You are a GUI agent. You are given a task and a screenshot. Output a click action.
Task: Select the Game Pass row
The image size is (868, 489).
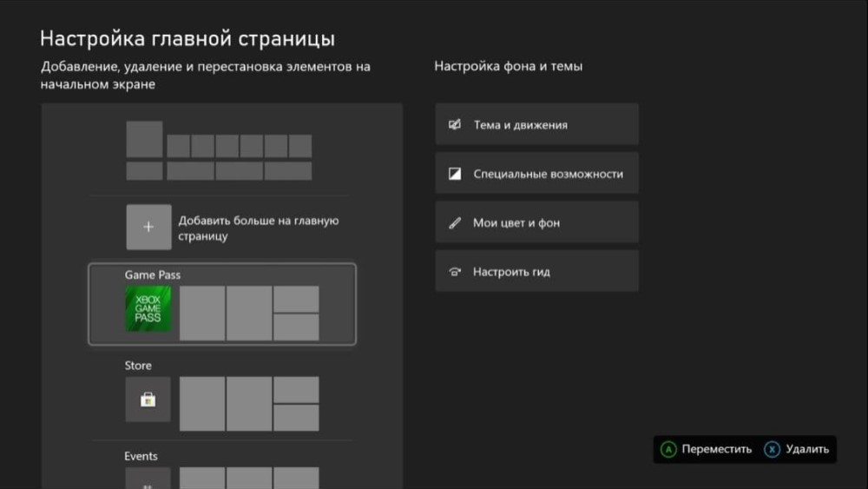click(222, 304)
